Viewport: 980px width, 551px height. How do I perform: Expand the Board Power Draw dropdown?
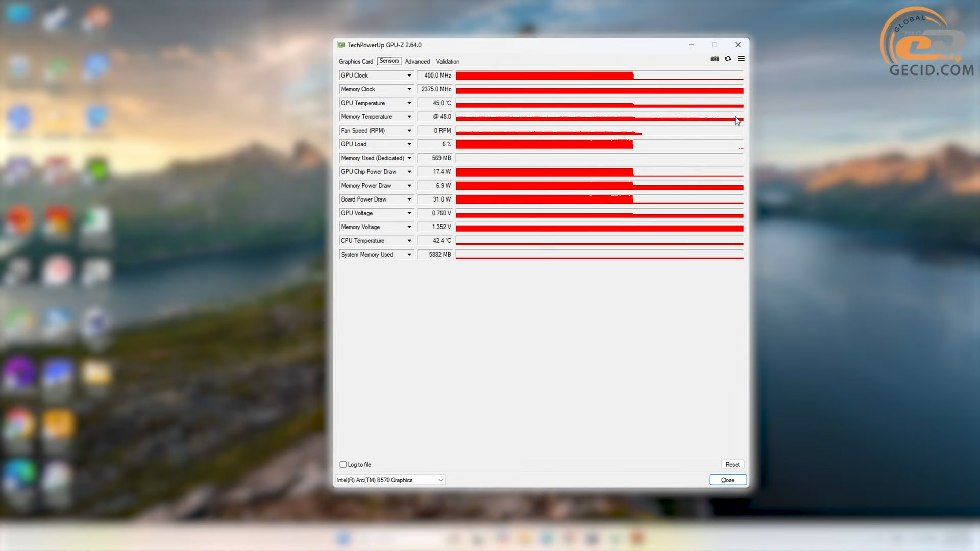[409, 199]
